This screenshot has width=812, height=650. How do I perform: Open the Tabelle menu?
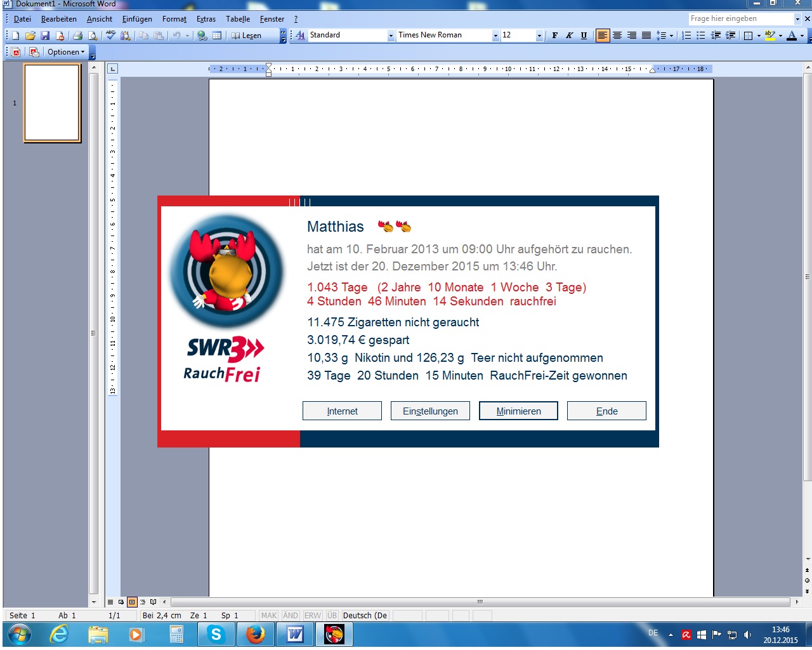(x=238, y=19)
